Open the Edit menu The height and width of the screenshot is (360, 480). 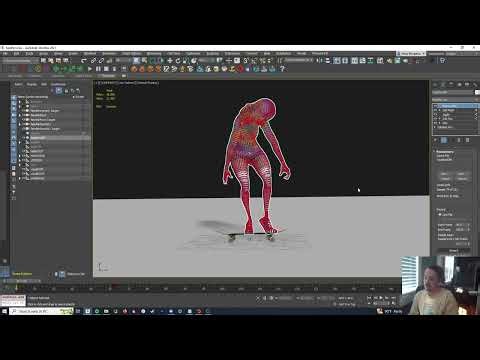click(16, 54)
